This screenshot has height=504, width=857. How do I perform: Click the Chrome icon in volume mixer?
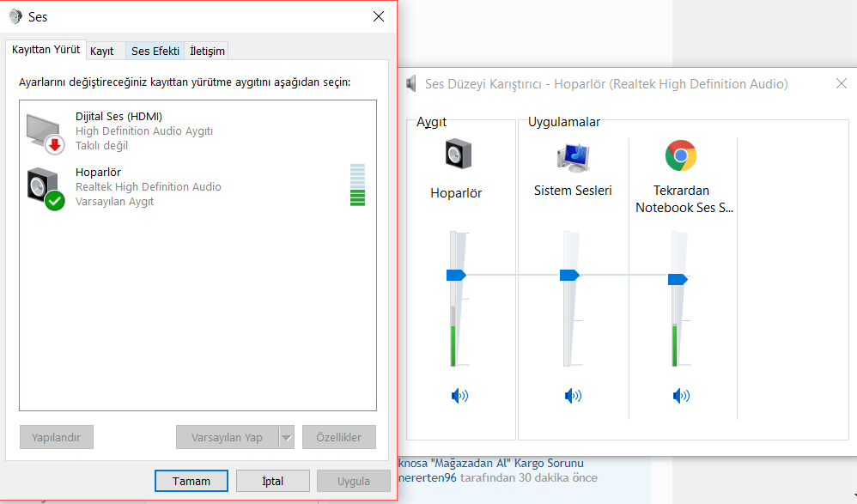coord(680,155)
